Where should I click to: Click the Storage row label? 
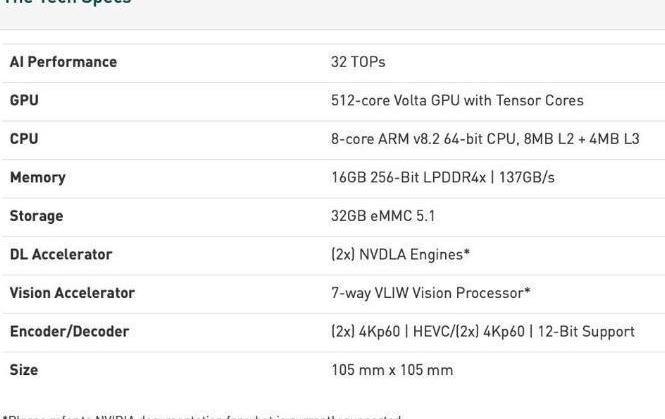[x=36, y=216]
